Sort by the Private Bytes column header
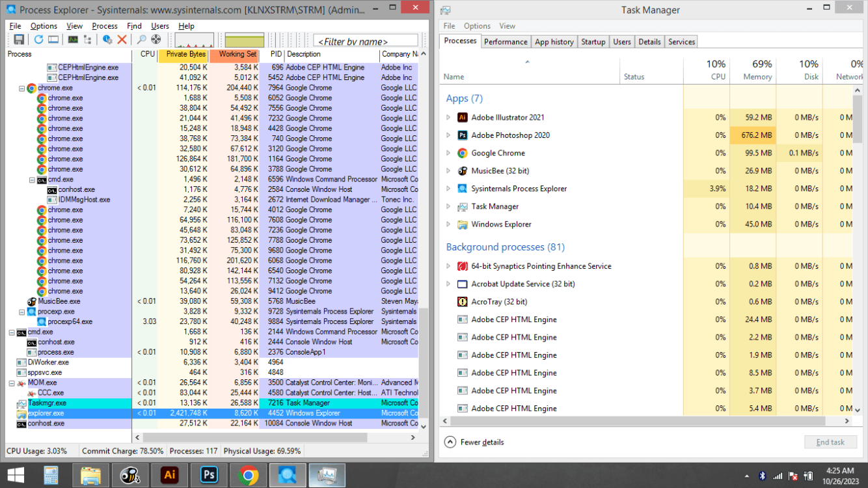Image resolution: width=868 pixels, height=488 pixels. coord(184,55)
